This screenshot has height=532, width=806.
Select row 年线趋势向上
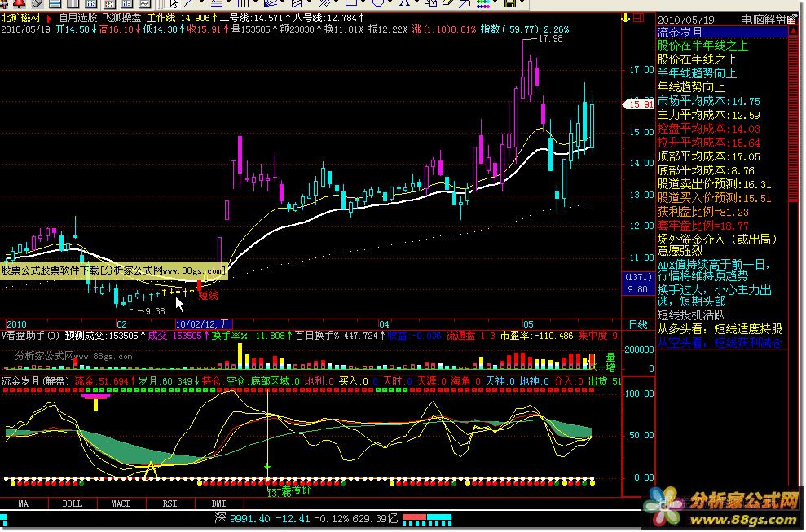(691, 87)
